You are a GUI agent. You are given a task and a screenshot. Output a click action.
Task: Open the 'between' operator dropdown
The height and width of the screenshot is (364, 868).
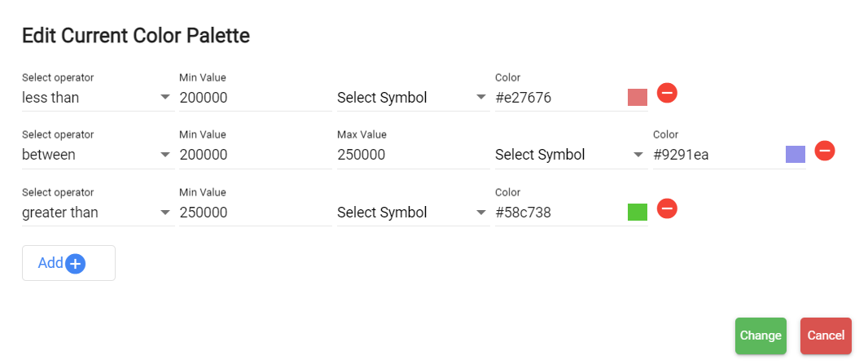coord(96,155)
